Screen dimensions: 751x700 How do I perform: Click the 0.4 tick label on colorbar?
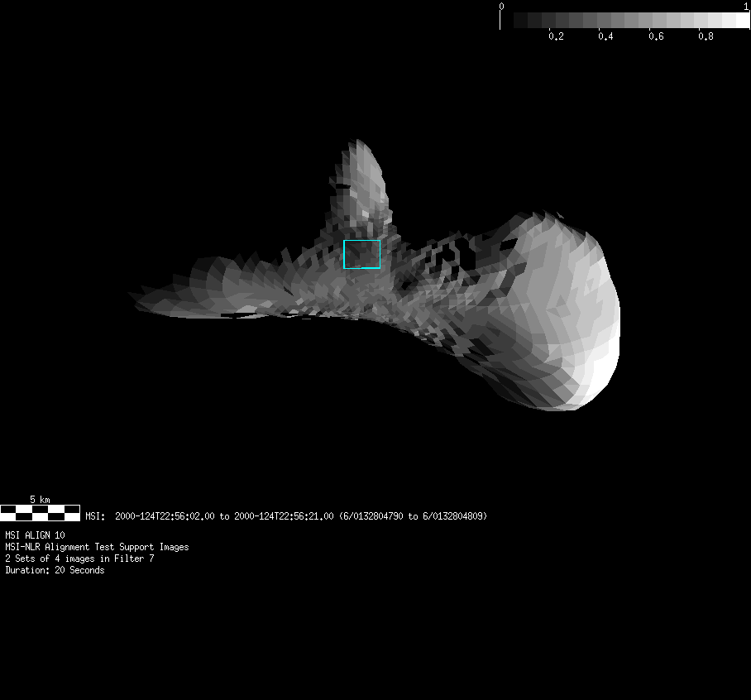click(605, 37)
